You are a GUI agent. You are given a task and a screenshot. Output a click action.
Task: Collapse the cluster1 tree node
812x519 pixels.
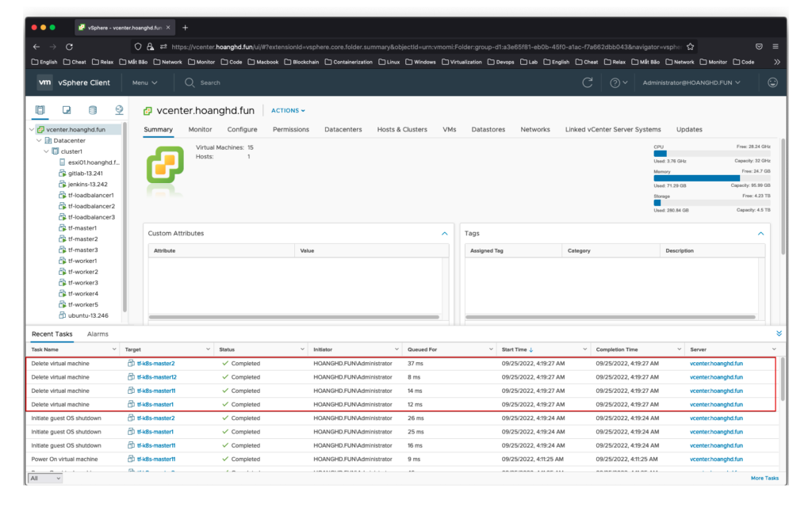pos(46,151)
